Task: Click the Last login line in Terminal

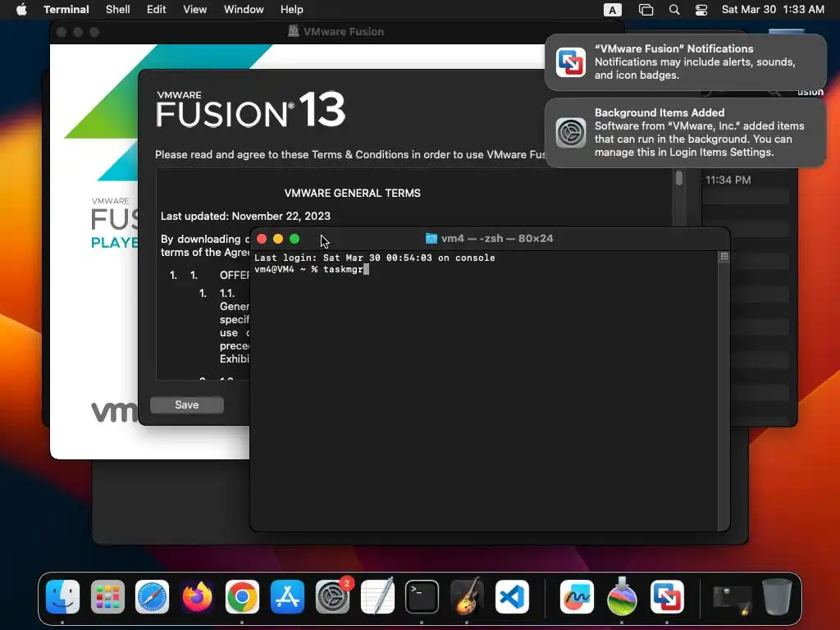Action: pyautogui.click(x=374, y=258)
